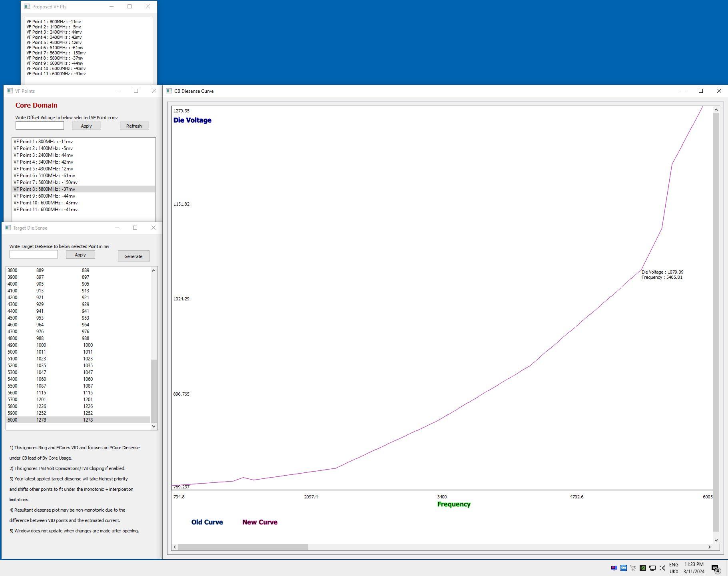This screenshot has width=728, height=576.
Task: Click the curve window scroll down arrow
Action: coord(716,540)
